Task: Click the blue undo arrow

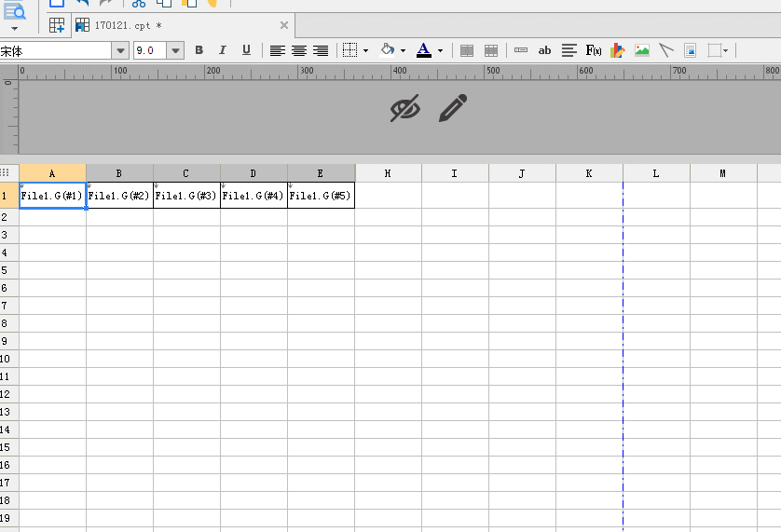Action: click(82, 3)
